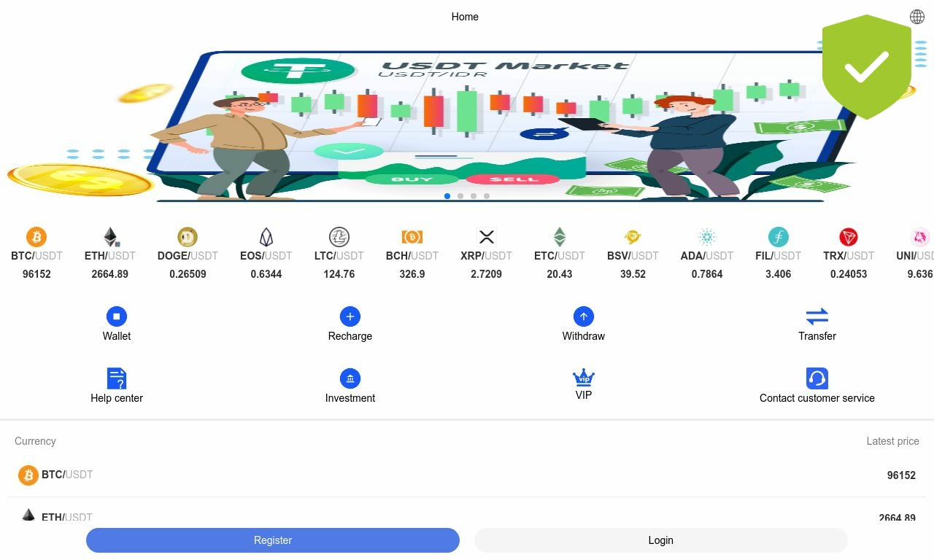The height and width of the screenshot is (560, 934).
Task: Click the ticker price 39.52
Action: tap(633, 274)
